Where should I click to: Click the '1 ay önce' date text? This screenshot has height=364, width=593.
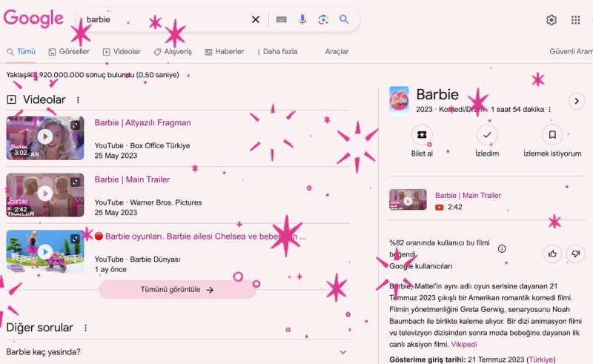point(110,269)
